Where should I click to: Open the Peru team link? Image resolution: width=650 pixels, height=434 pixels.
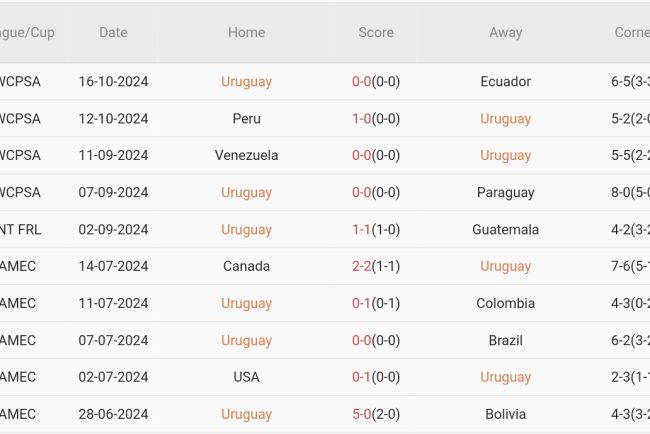click(246, 118)
